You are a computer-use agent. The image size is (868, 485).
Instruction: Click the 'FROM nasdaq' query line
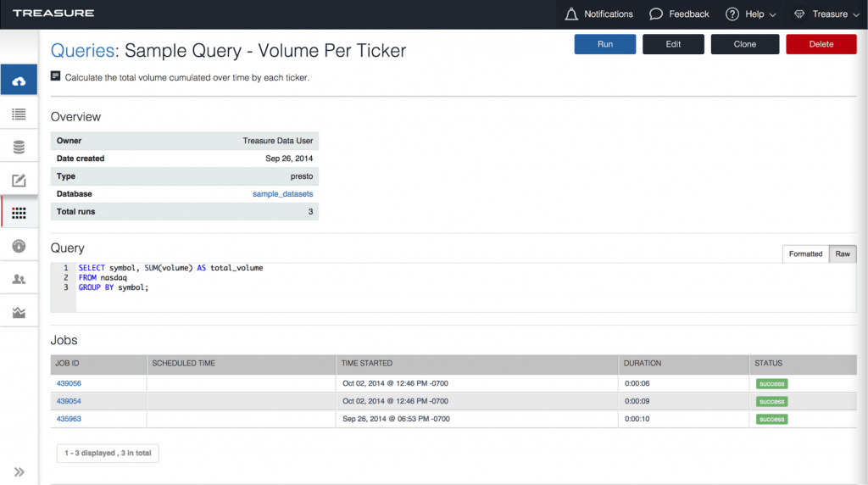pos(103,278)
